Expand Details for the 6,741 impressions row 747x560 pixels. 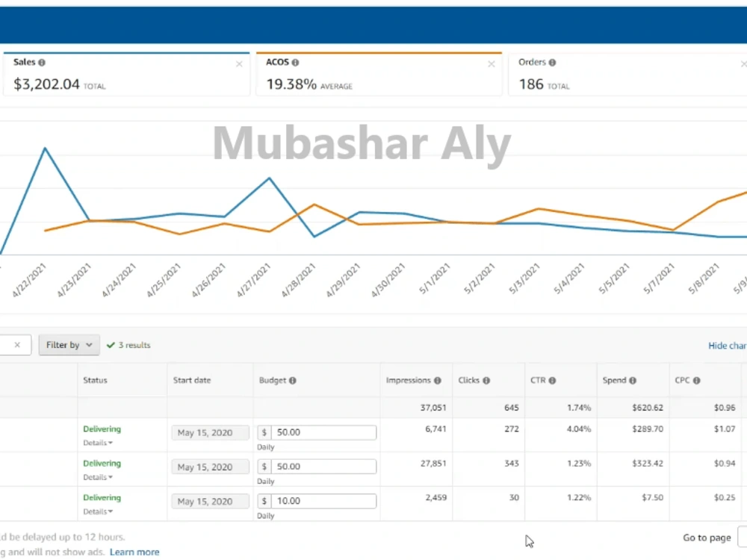(x=98, y=443)
